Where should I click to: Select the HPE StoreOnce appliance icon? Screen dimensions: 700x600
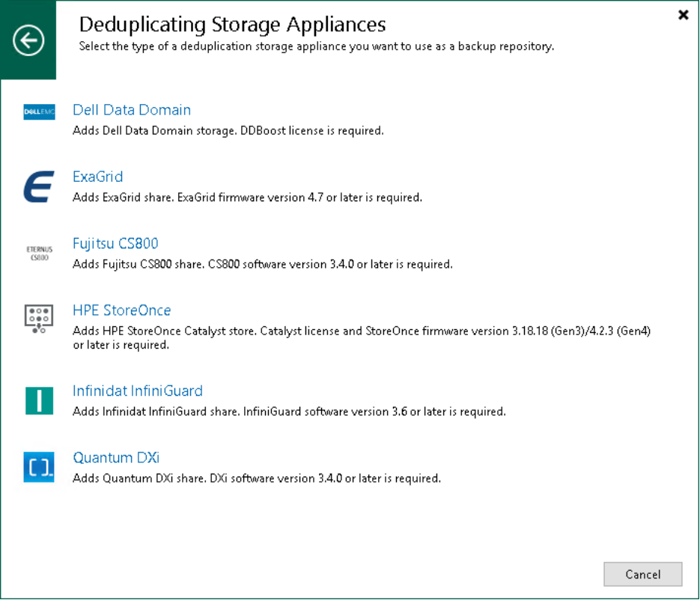pos(38,317)
